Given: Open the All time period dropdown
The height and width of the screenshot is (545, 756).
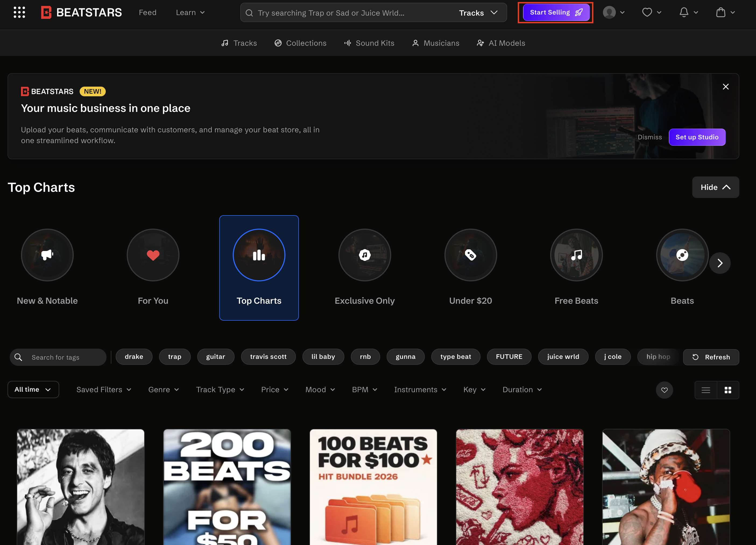Looking at the screenshot, I should tap(33, 389).
